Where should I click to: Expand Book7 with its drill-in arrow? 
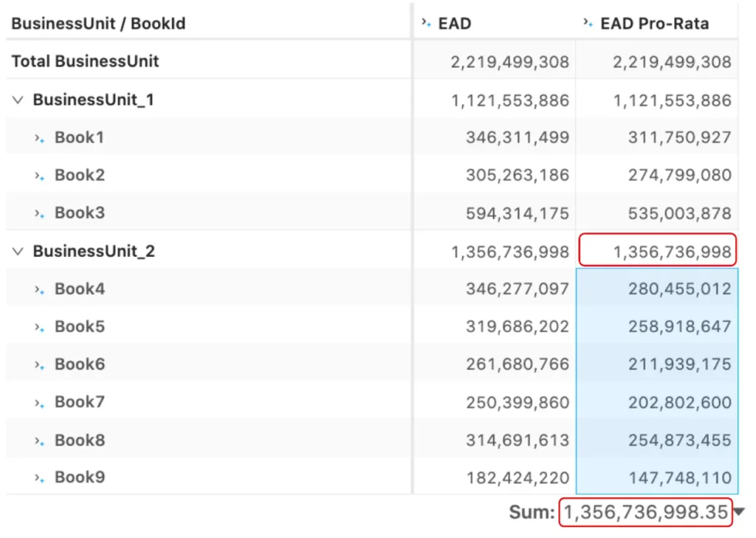tap(40, 403)
